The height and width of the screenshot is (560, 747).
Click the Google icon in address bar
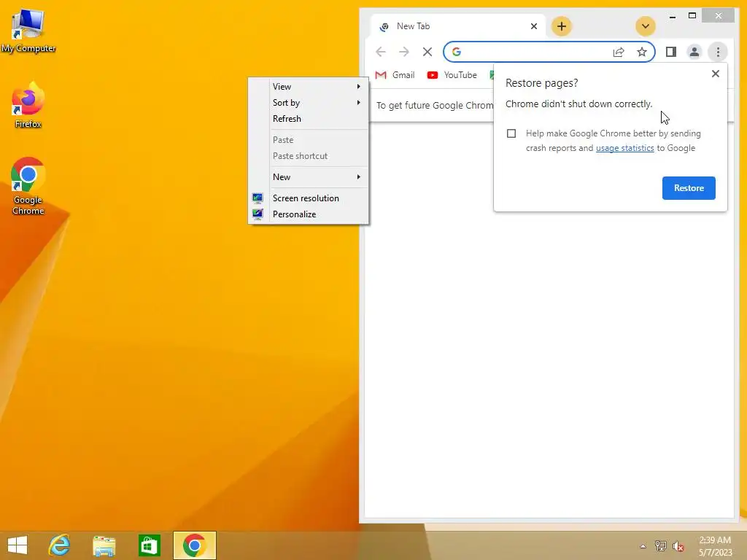(457, 52)
